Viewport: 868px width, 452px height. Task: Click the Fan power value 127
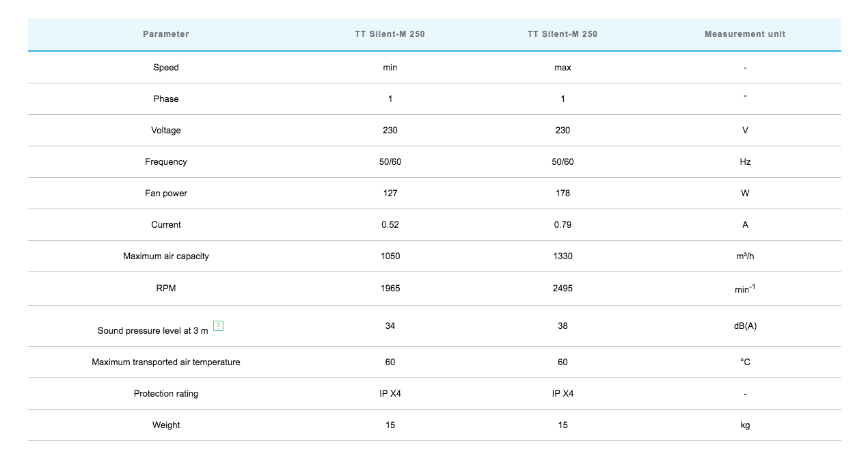(390, 194)
